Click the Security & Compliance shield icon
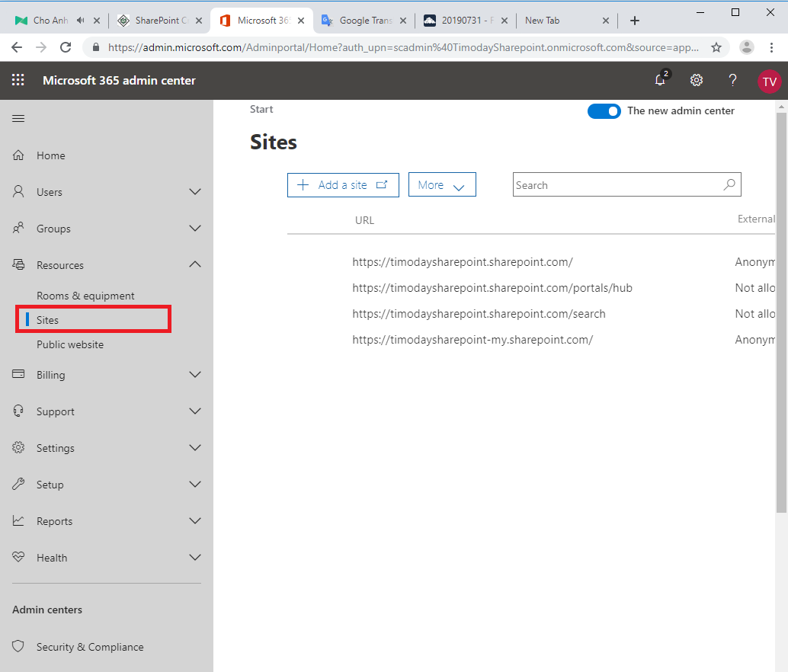 18,646
